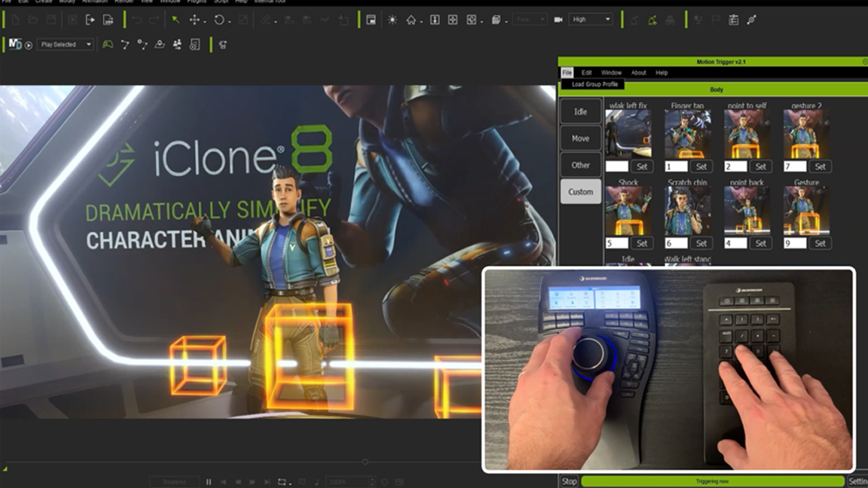
Task: Toggle the preview window layout icon
Action: (371, 20)
